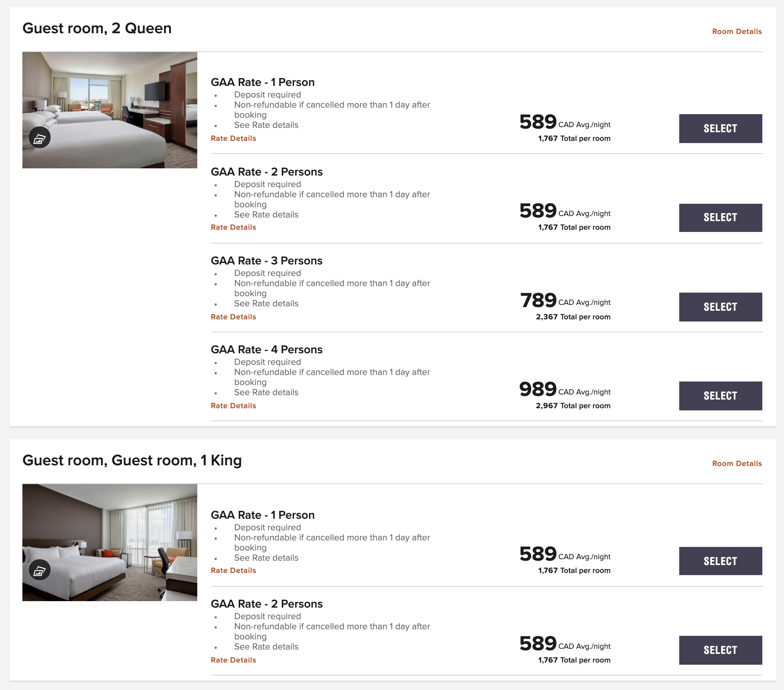The image size is (784, 690).
Task: Open photo gallery icon on 1 King room image
Action: click(39, 570)
